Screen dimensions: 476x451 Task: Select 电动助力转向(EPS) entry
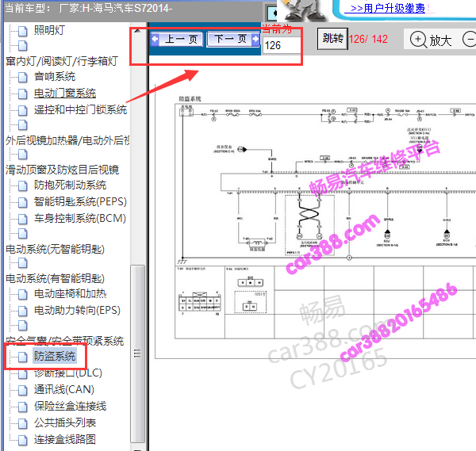(x=77, y=310)
